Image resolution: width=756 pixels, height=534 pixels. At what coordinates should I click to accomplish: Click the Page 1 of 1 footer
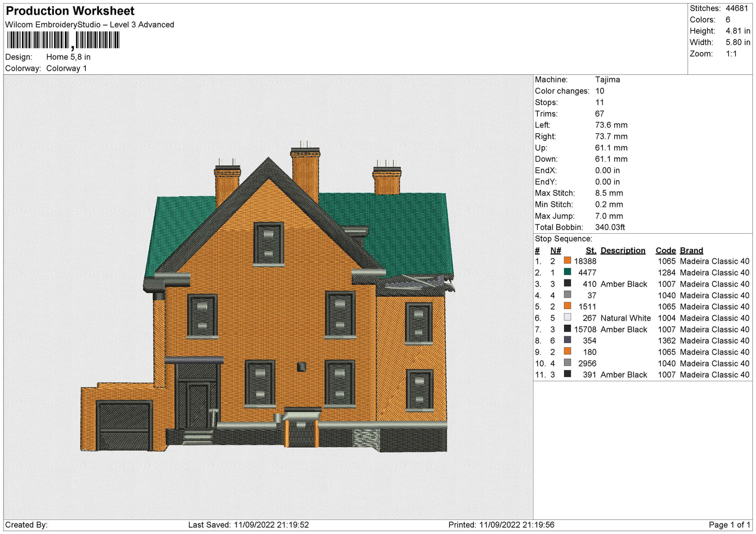(729, 525)
